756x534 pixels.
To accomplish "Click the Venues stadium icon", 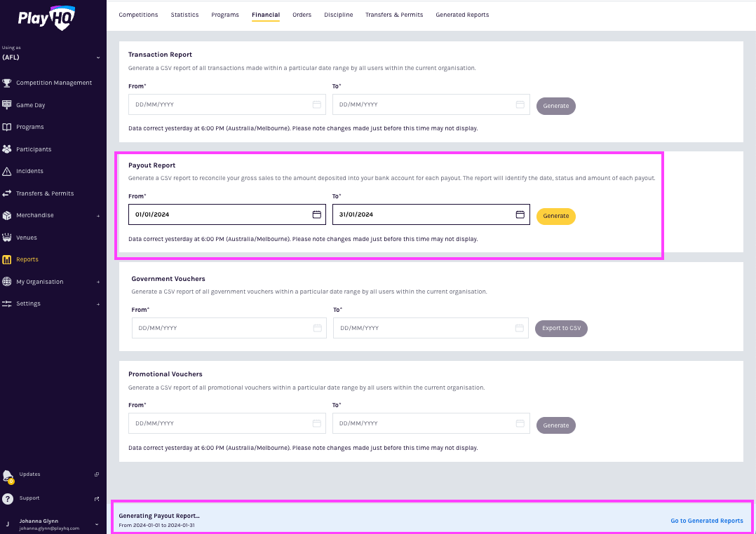I will (x=7, y=238).
